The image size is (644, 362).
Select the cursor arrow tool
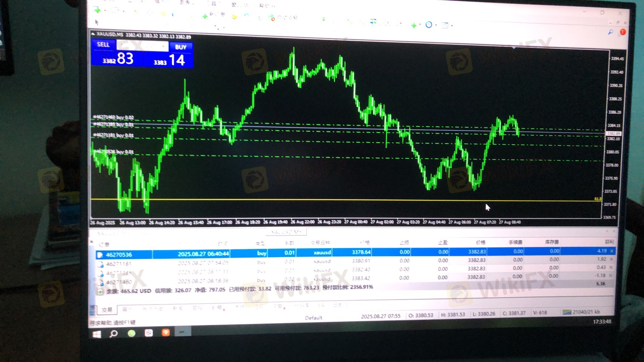[x=97, y=22]
